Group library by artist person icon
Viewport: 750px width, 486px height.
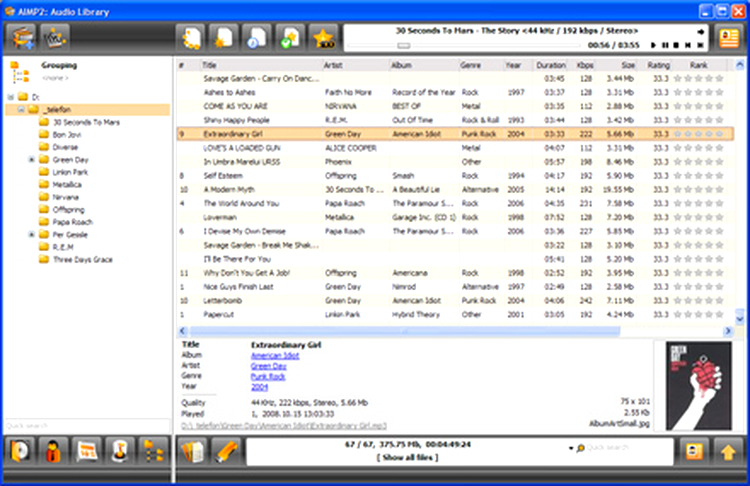coord(54,450)
